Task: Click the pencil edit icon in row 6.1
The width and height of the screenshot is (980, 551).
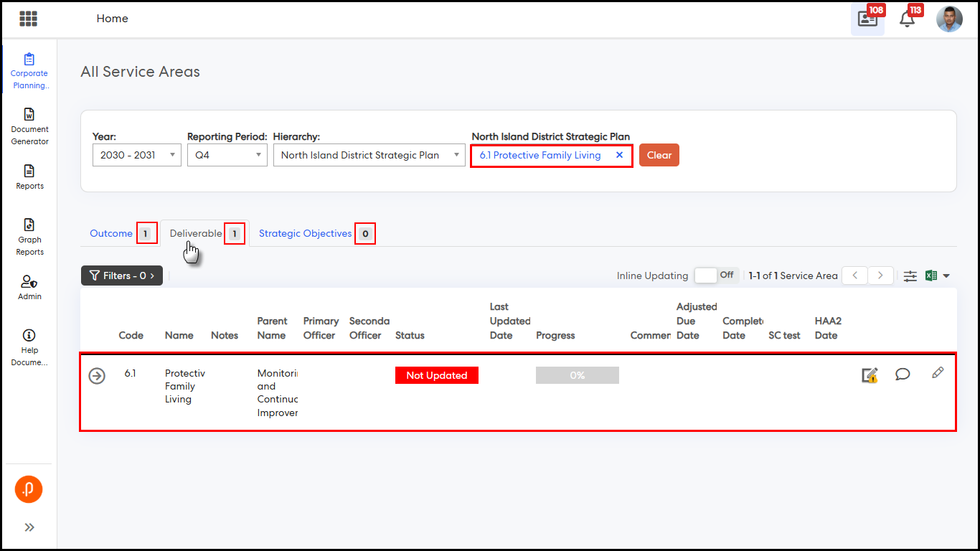Action: pyautogui.click(x=937, y=373)
